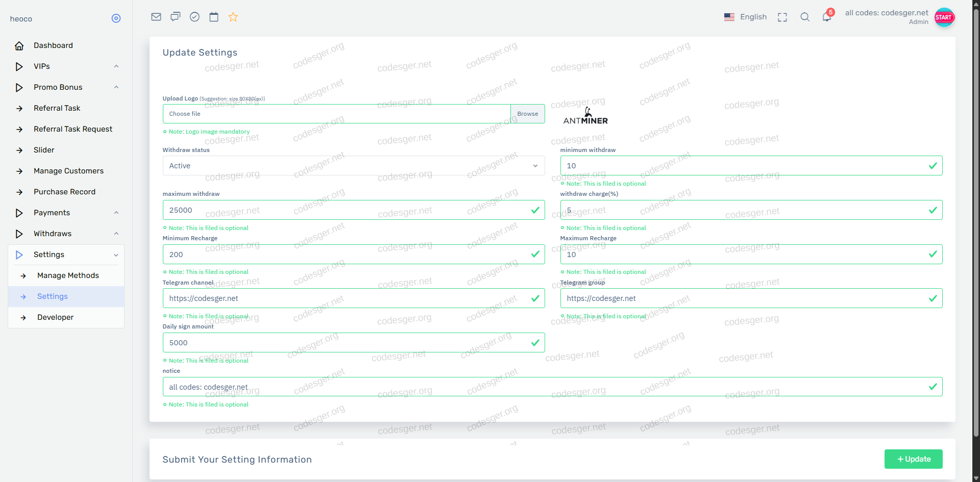Select the English language switcher
Screen dimensions: 980x482
(x=745, y=17)
